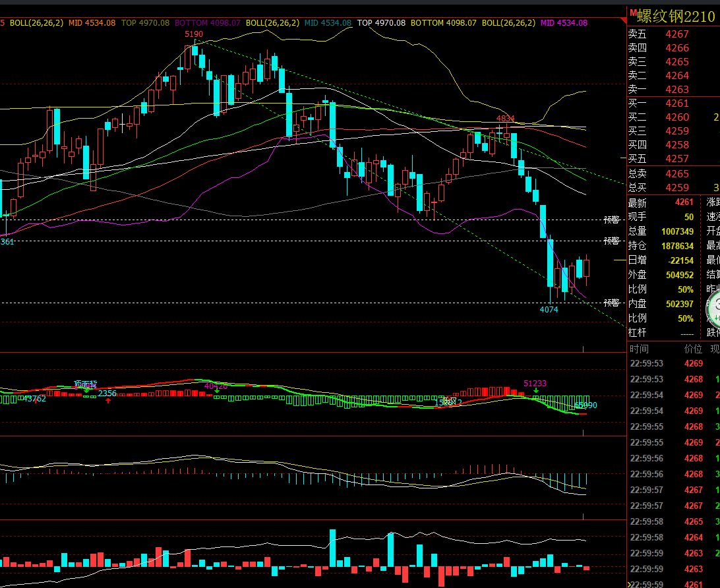Click the red up arrow near 43762
This screenshot has width=720, height=588.
pos(36,401)
